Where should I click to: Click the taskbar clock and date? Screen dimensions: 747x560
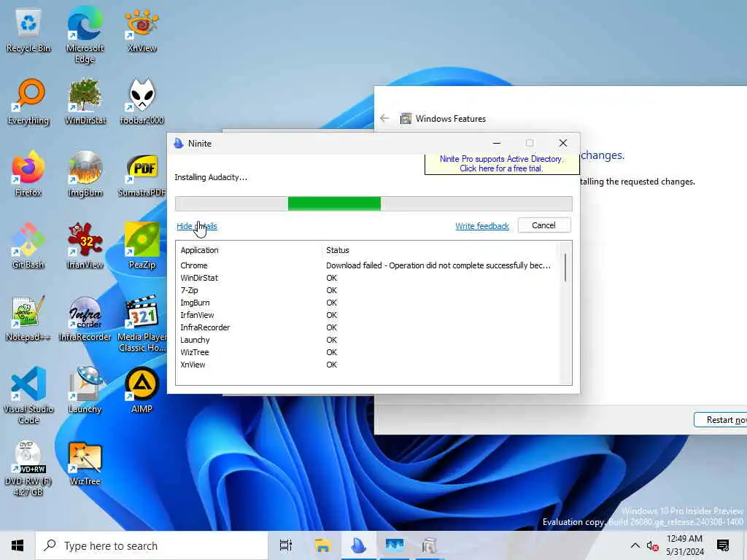point(684,545)
